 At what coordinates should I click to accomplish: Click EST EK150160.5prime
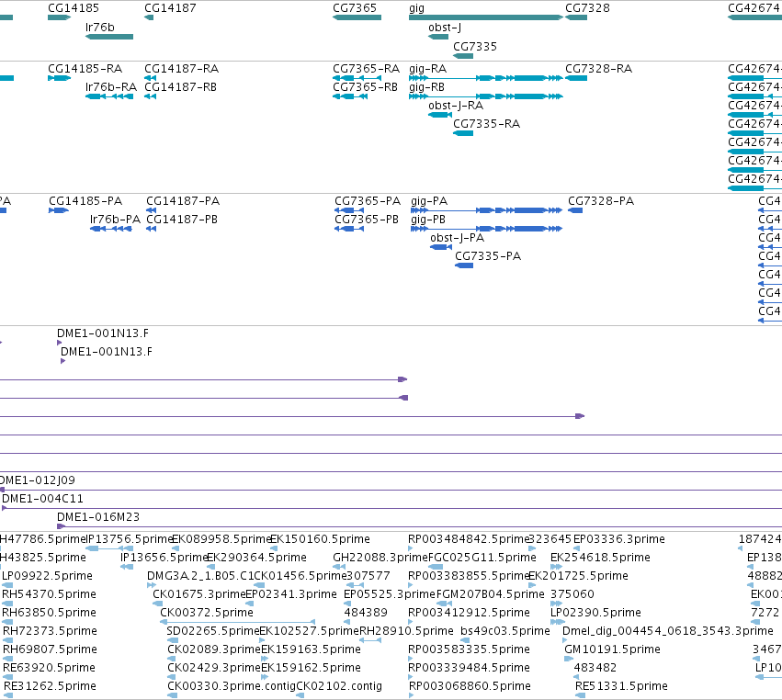point(320,539)
